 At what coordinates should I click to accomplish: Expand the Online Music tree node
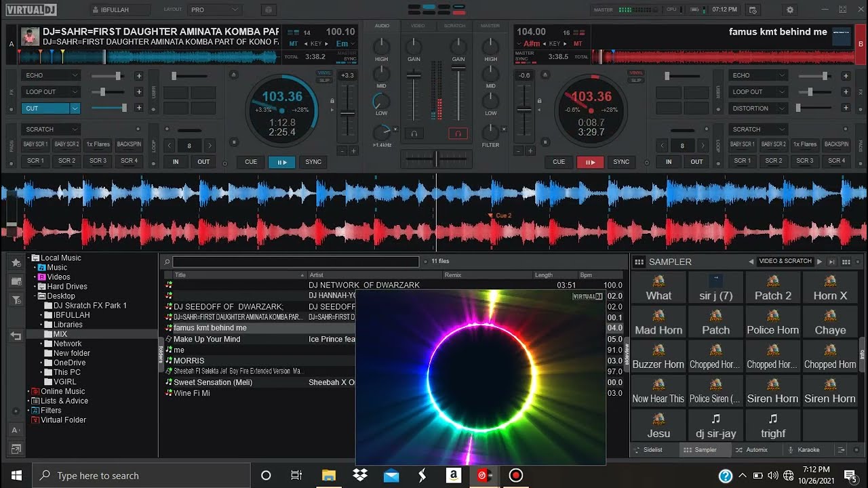[28, 391]
